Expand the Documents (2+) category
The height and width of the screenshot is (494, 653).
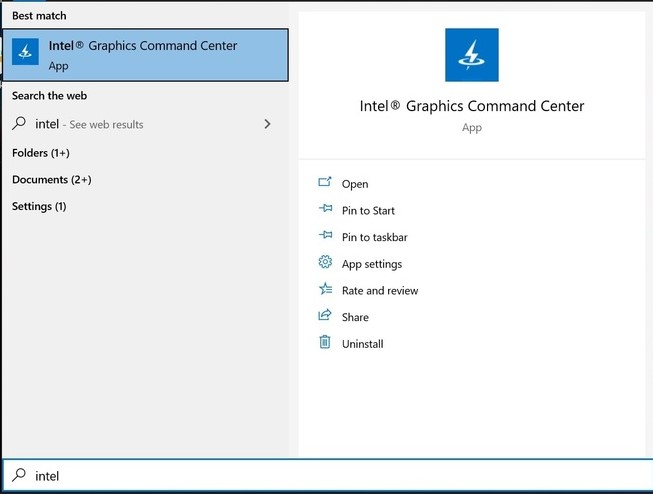(x=52, y=180)
